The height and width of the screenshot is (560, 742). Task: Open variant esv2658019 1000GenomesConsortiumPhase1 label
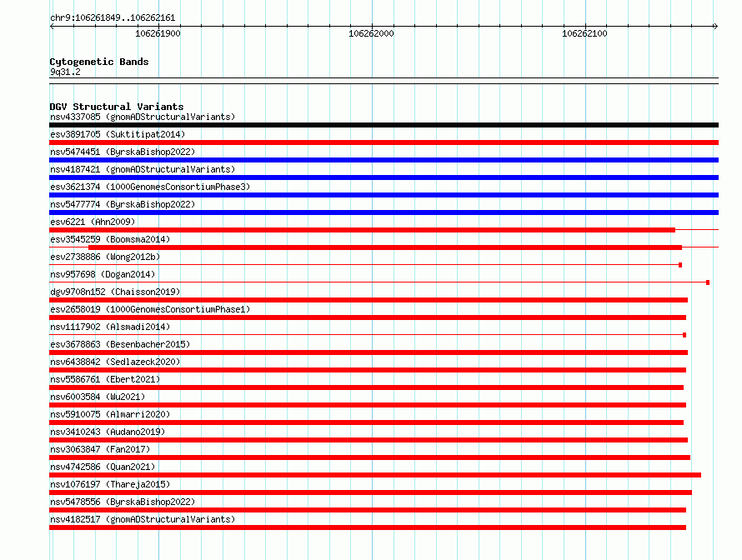[150, 309]
